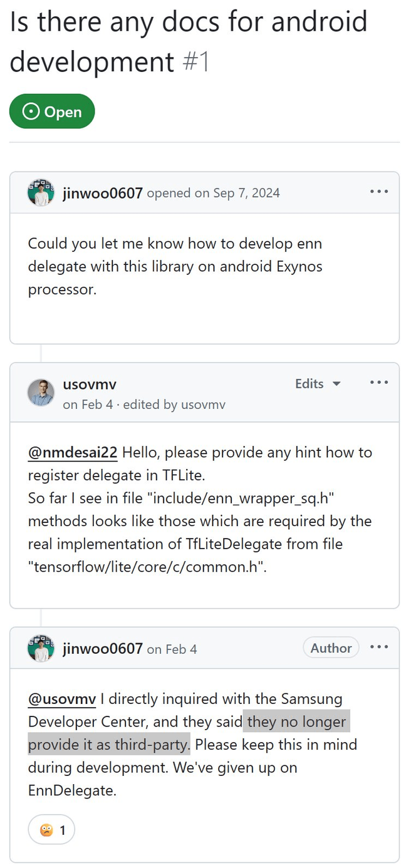The height and width of the screenshot is (868, 401).
Task: Open the usovmv username link in the comment header
Action: pos(90,384)
